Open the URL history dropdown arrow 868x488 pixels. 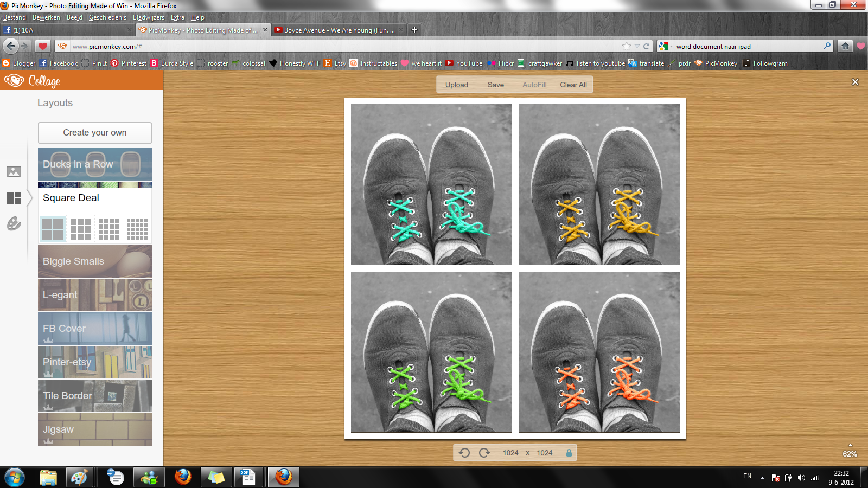click(637, 46)
